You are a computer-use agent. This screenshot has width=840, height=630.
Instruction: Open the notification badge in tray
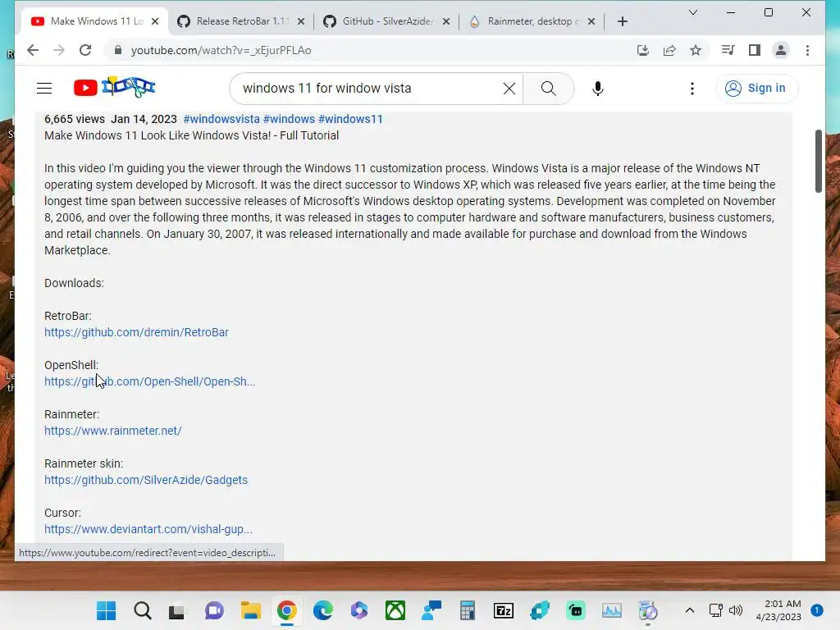817,610
